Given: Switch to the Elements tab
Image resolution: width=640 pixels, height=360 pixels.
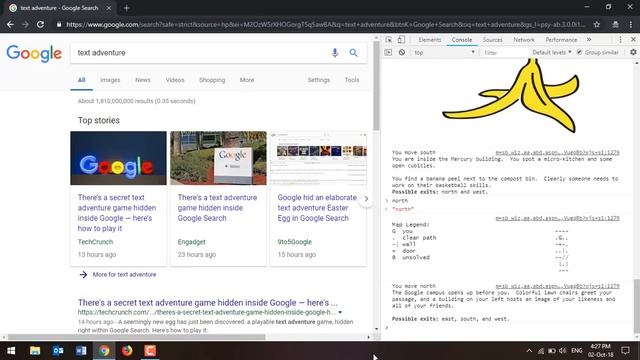Looking at the screenshot, I should pyautogui.click(x=430, y=40).
